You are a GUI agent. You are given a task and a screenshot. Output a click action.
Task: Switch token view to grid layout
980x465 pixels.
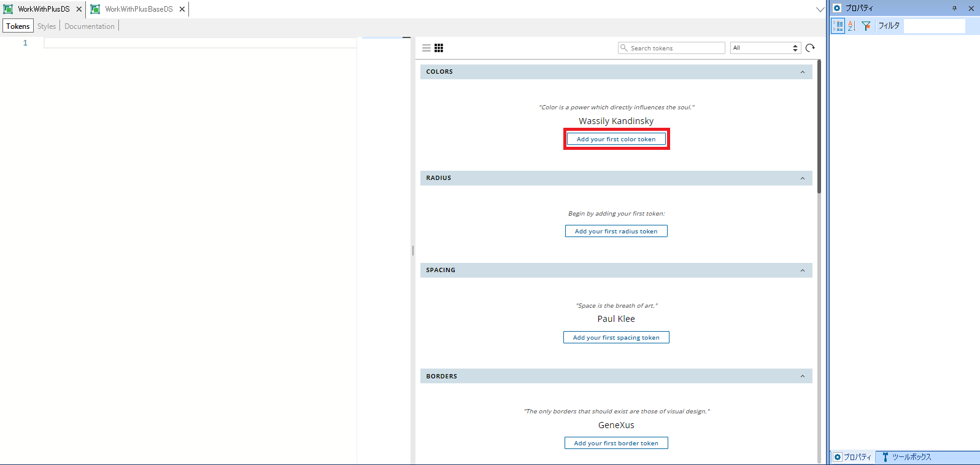click(439, 48)
